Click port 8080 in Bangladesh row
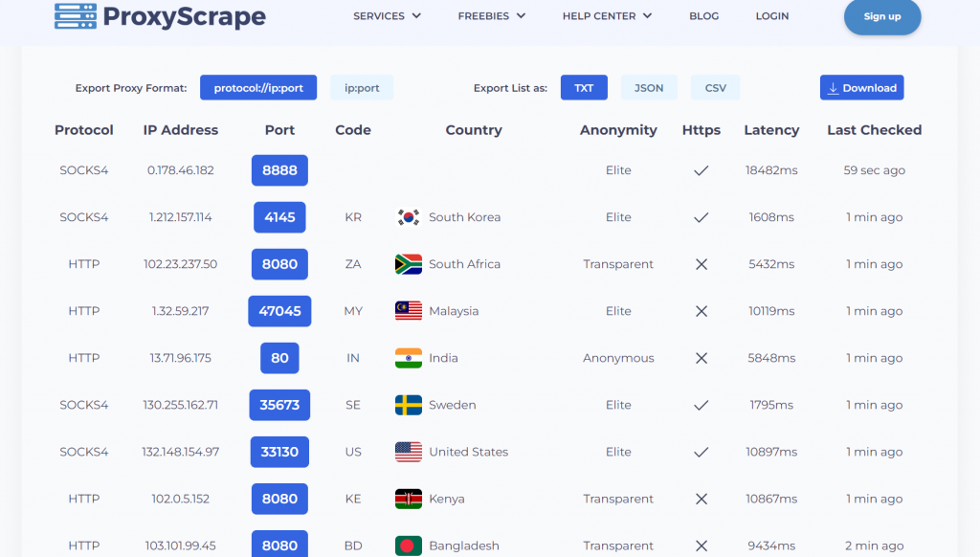The image size is (980, 557). coord(279,544)
